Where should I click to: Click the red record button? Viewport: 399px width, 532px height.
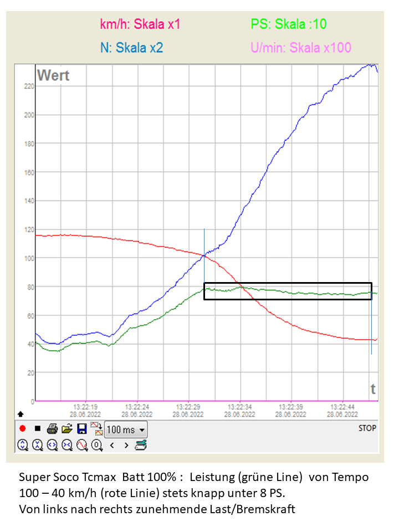[x=23, y=428]
